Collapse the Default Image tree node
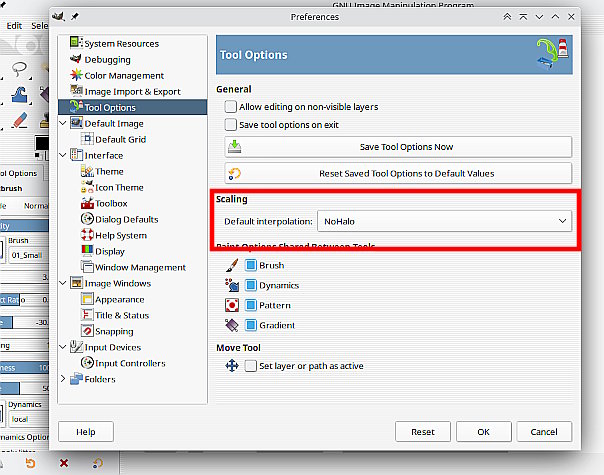This screenshot has width=604, height=475. [63, 123]
